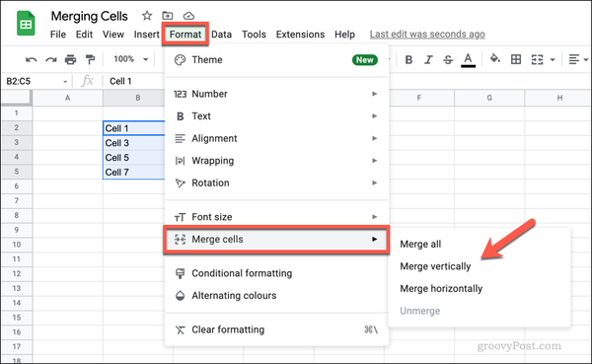Open the text colour picker
Image resolution: width=592 pixels, height=364 pixels.
point(468,60)
